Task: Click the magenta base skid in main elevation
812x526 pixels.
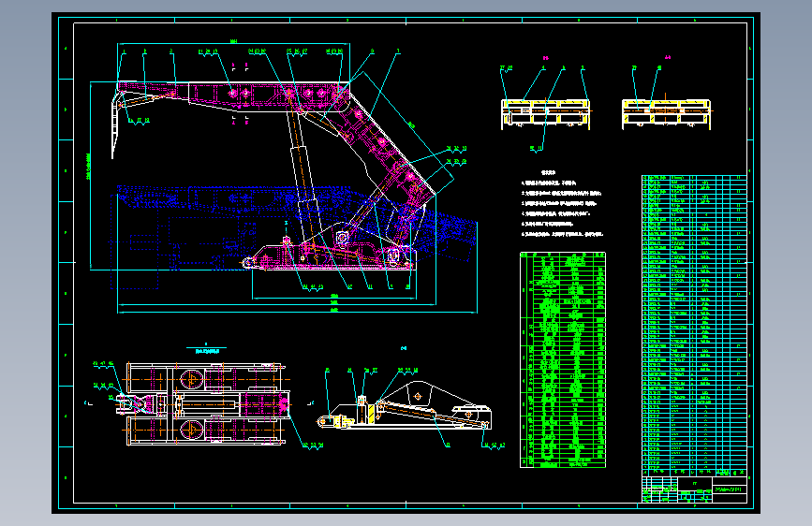Action: coord(330,257)
